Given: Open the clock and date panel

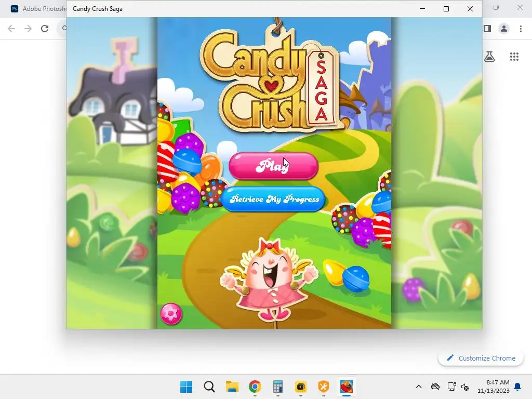Looking at the screenshot, I should tap(494, 387).
